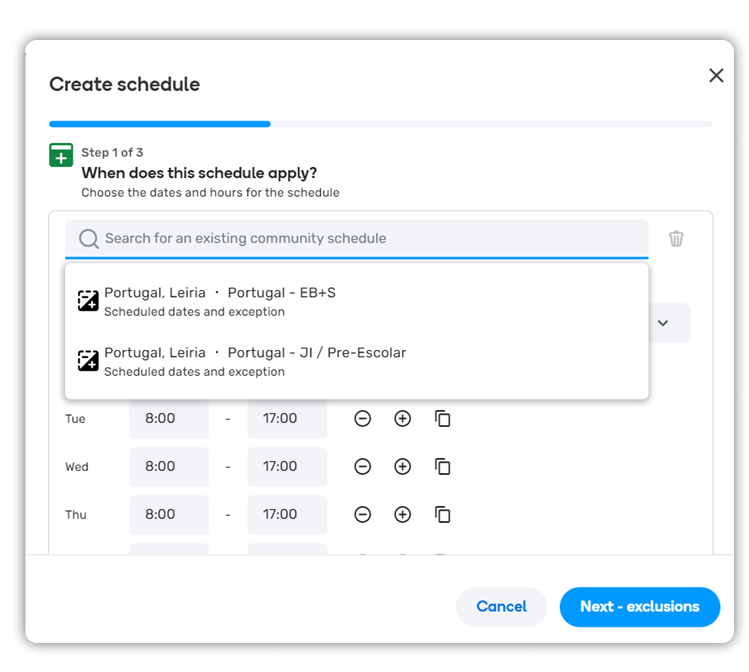Focus the community schedule search field
The height and width of the screenshot is (672, 749).
click(357, 238)
